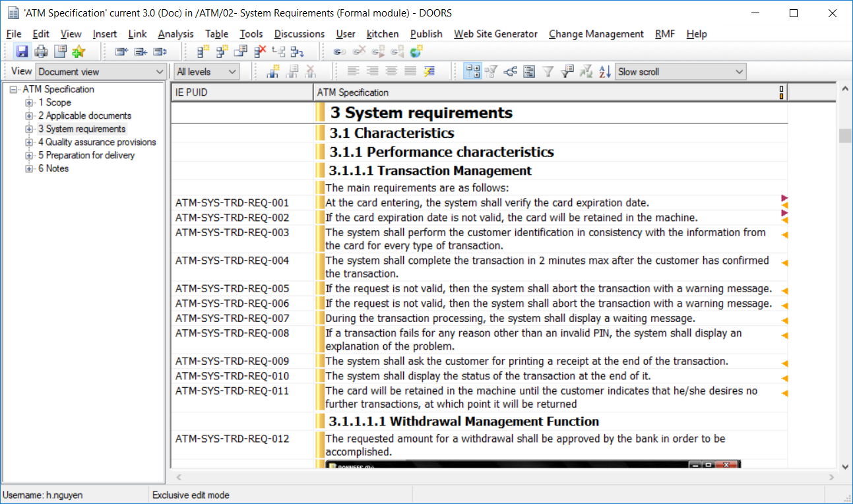Screen dimensions: 853x504
Task: Select 2 Applicable documents in the tree
Action: pos(84,116)
